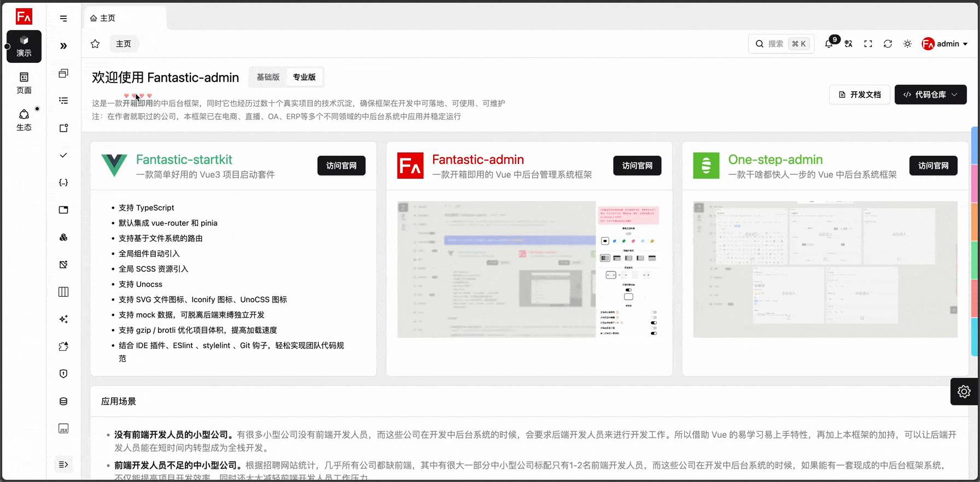
Task: Toggle the light/dark theme sun icon
Action: click(x=907, y=44)
